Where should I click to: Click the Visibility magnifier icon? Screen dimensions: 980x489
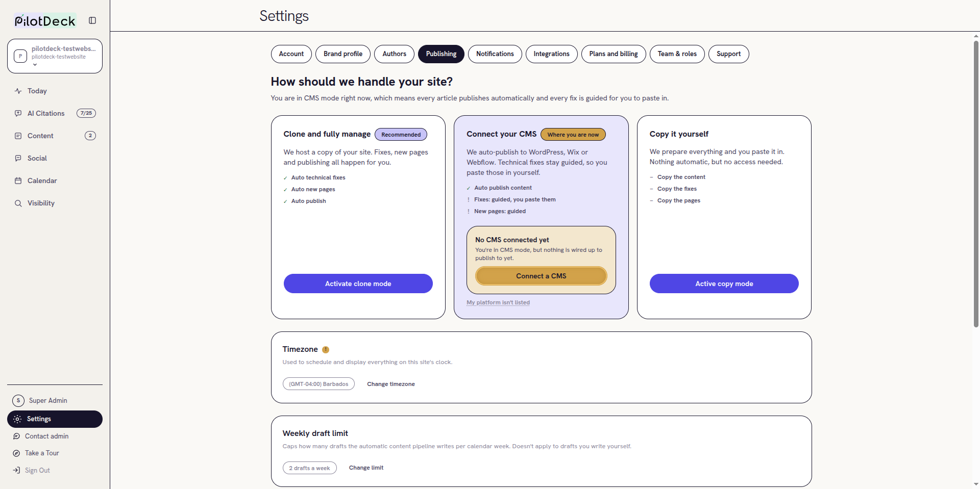point(18,203)
